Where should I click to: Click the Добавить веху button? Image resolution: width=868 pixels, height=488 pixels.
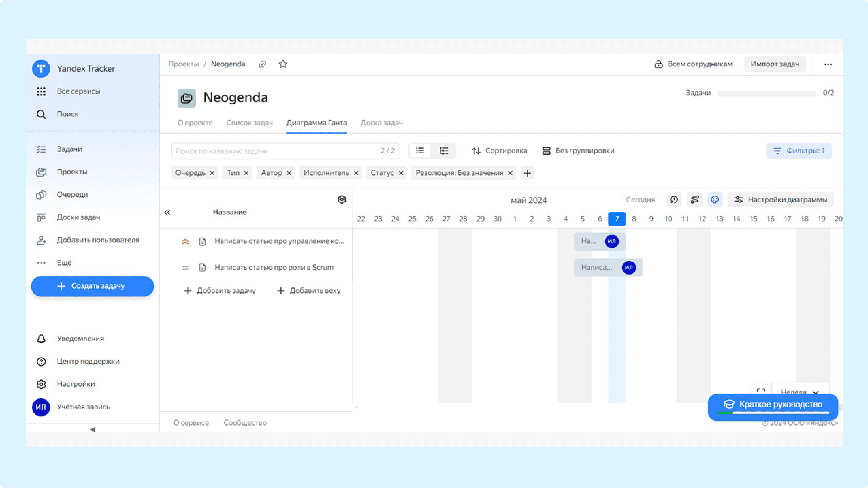[309, 291]
